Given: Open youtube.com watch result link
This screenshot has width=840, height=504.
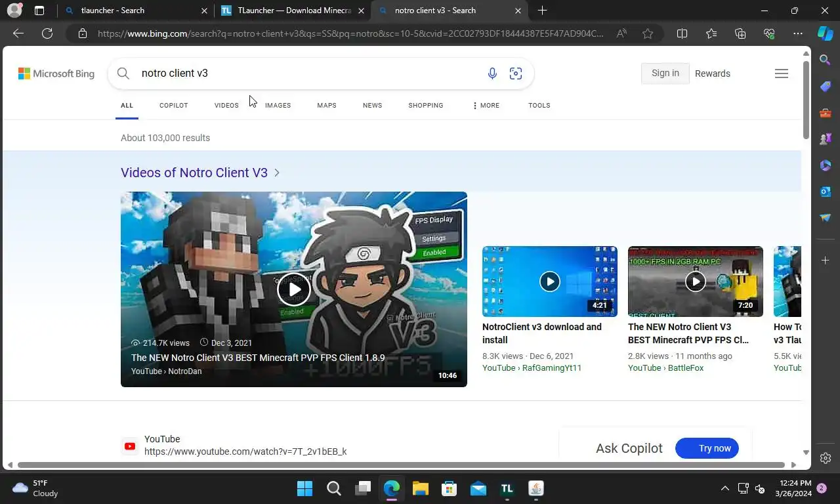Looking at the screenshot, I should click(245, 451).
